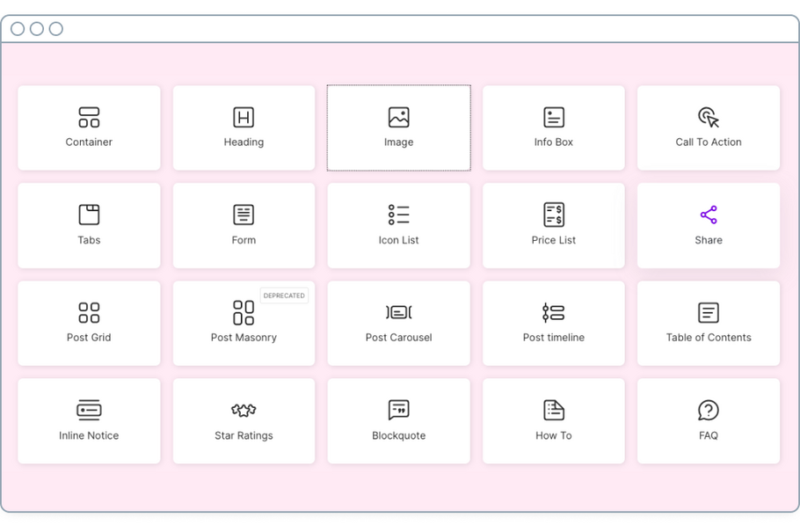This screenshot has width=800, height=532.
Task: Add the Table of Contents block
Action: point(708,323)
